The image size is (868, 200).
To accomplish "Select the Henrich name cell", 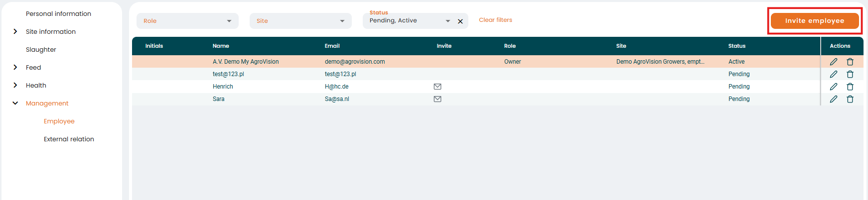I will tap(223, 87).
